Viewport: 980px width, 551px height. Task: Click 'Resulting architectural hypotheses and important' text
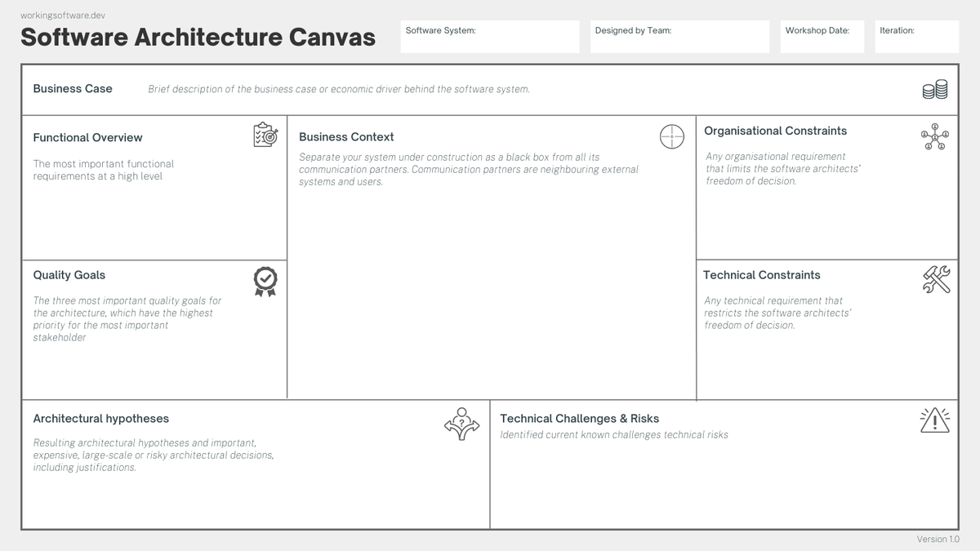(x=154, y=455)
